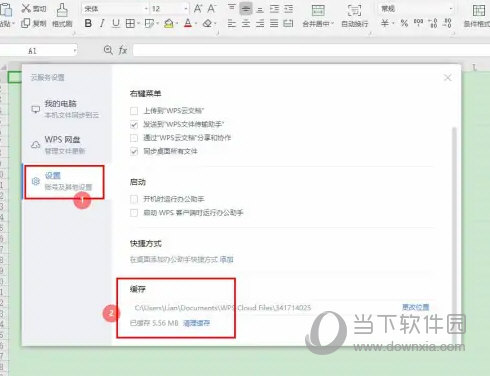Click the fx insert function icon

(x=123, y=50)
